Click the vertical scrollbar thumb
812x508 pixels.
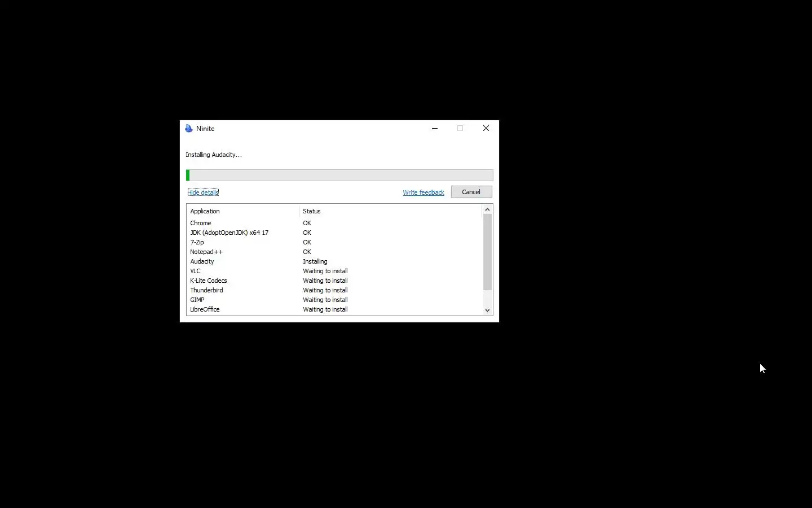[488, 252]
